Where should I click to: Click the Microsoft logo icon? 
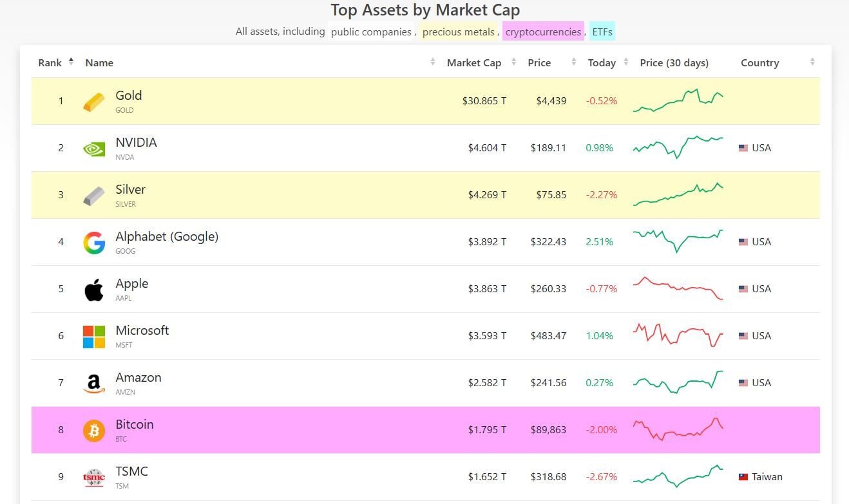[x=93, y=337]
